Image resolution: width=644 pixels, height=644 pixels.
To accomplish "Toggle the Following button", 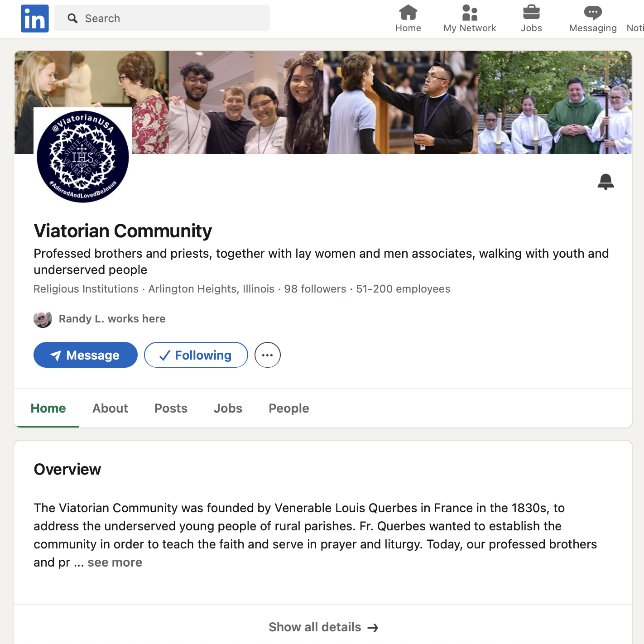I will click(196, 355).
